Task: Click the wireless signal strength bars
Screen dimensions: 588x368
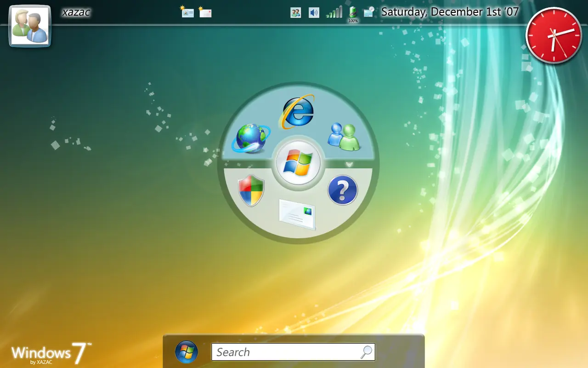Action: [334, 12]
